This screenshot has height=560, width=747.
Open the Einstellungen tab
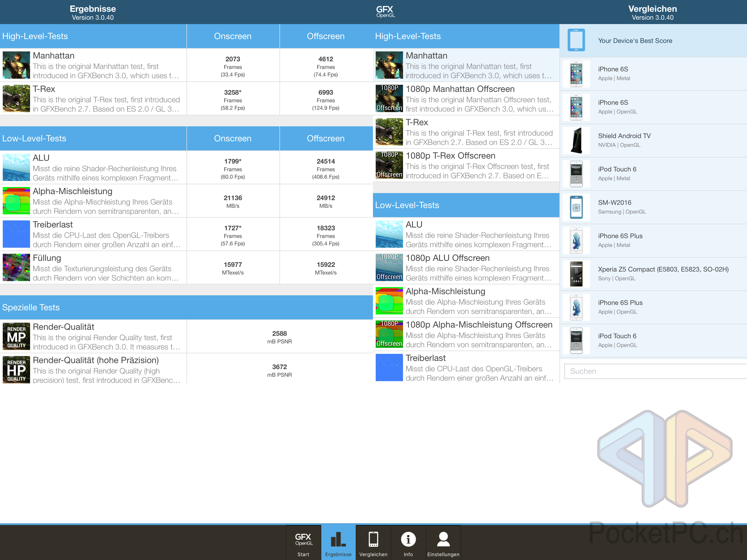[x=443, y=542]
